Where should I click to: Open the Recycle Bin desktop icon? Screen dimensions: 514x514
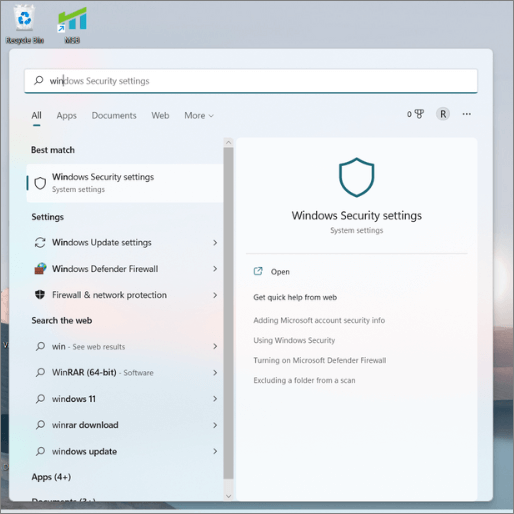(24, 25)
